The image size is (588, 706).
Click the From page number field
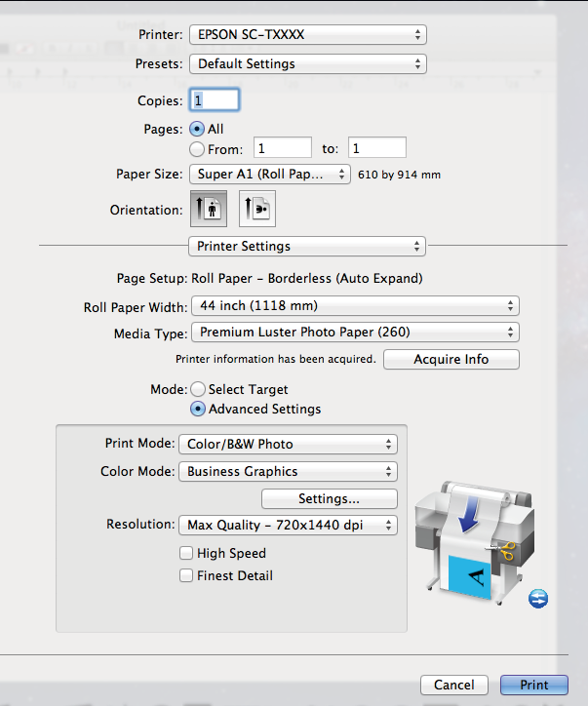point(283,147)
